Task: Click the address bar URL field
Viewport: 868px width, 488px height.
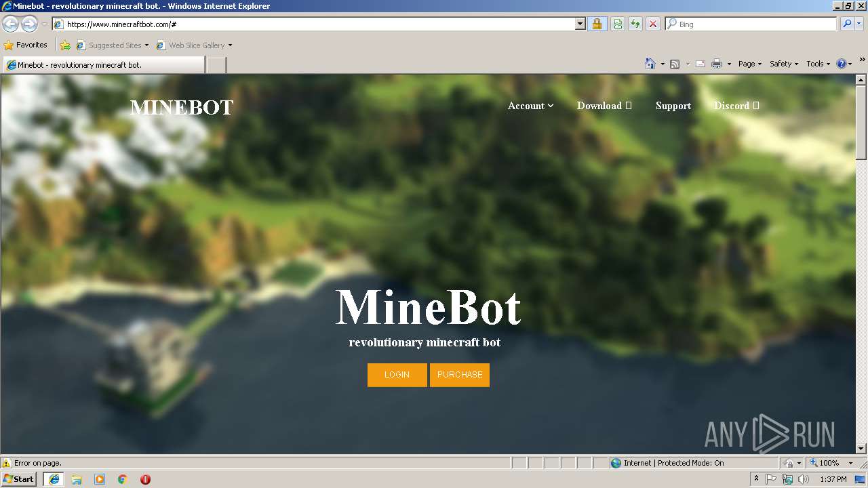Action: click(313, 24)
